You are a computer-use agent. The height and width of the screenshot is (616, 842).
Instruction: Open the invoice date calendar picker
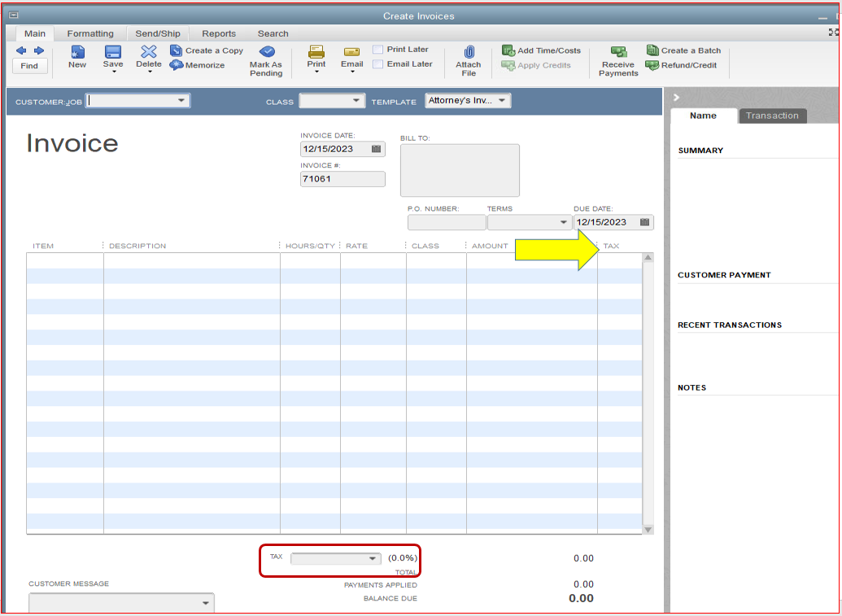[377, 149]
